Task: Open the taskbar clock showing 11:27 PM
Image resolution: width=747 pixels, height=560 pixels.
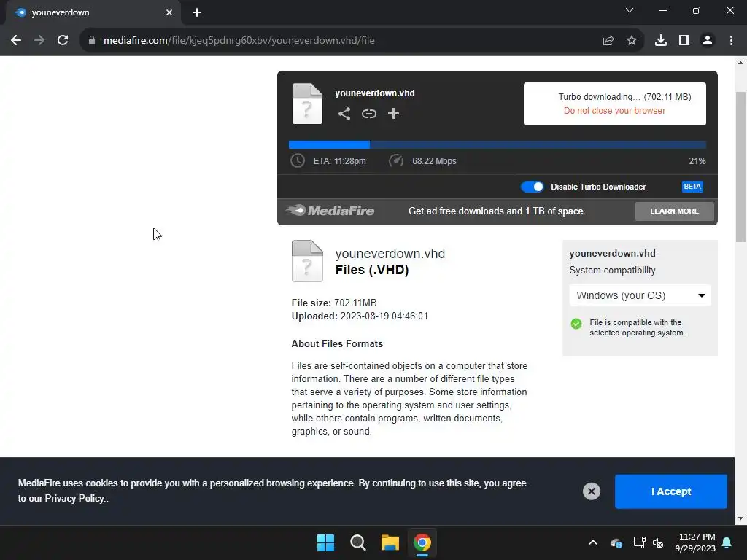Action: click(694, 542)
